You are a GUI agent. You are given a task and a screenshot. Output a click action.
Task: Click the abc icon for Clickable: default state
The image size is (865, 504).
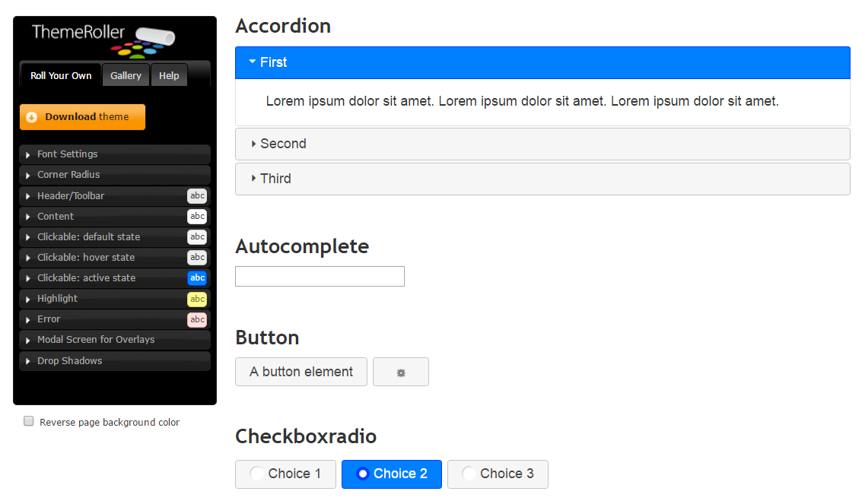[x=197, y=236]
